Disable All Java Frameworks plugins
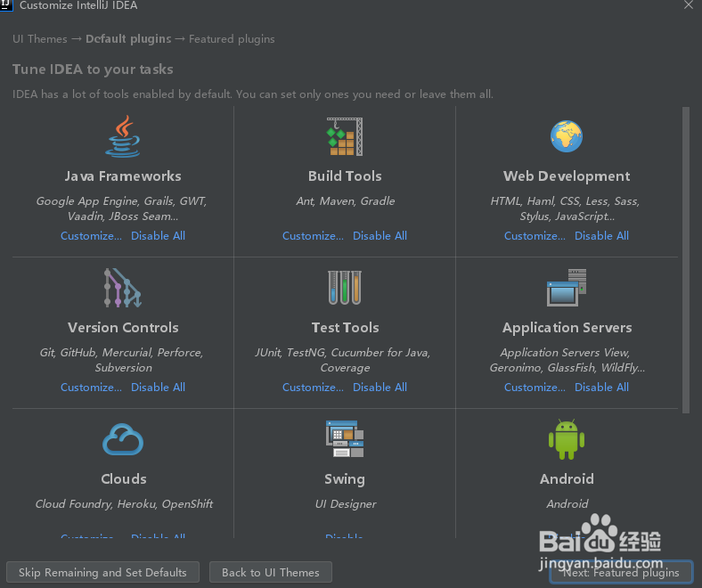This screenshot has width=702, height=588. click(x=158, y=235)
